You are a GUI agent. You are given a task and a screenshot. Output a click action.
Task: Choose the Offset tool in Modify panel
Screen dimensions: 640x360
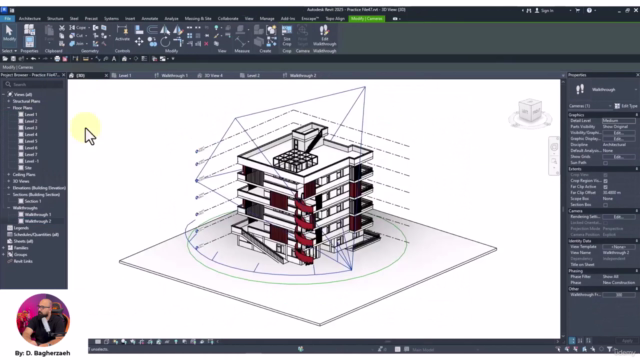pyautogui.click(x=152, y=29)
